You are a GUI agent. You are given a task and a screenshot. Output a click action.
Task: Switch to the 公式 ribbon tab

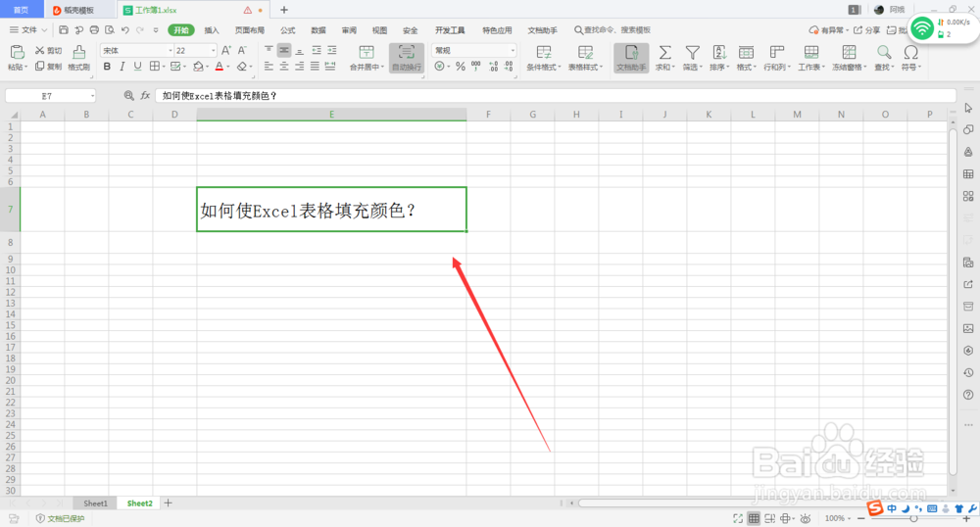click(x=287, y=30)
